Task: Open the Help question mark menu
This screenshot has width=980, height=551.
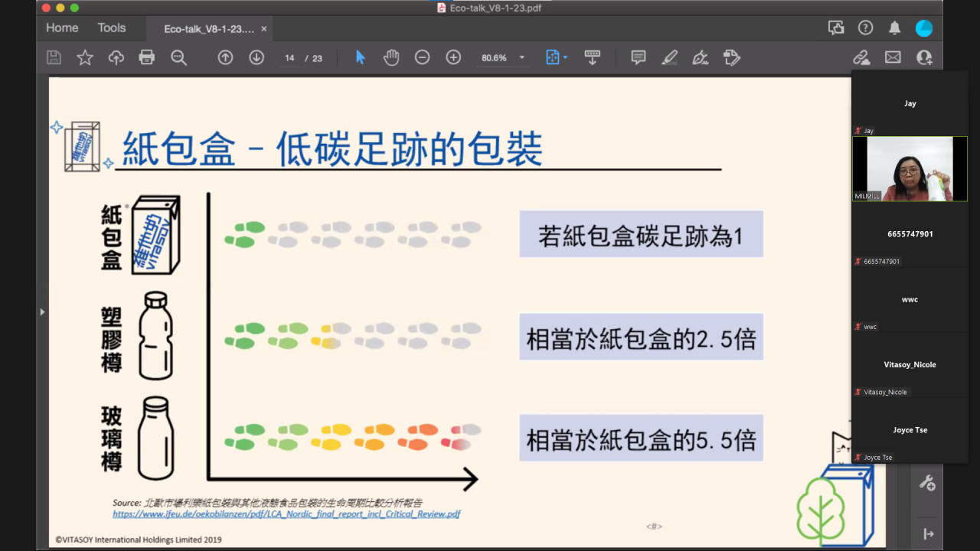Action: (865, 28)
